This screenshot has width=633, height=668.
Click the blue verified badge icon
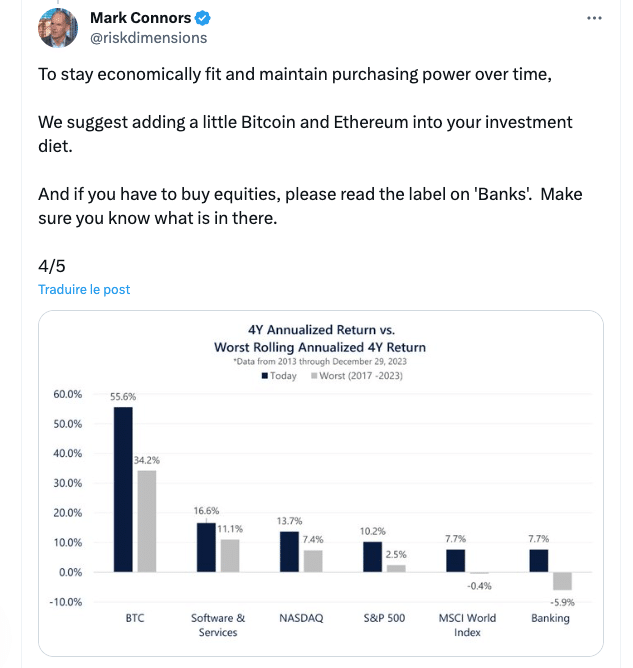click(203, 18)
